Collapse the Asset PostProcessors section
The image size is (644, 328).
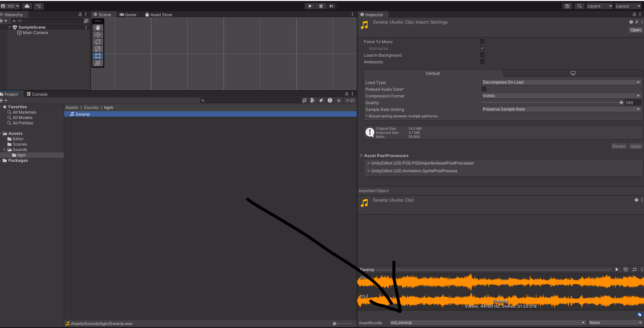point(361,156)
